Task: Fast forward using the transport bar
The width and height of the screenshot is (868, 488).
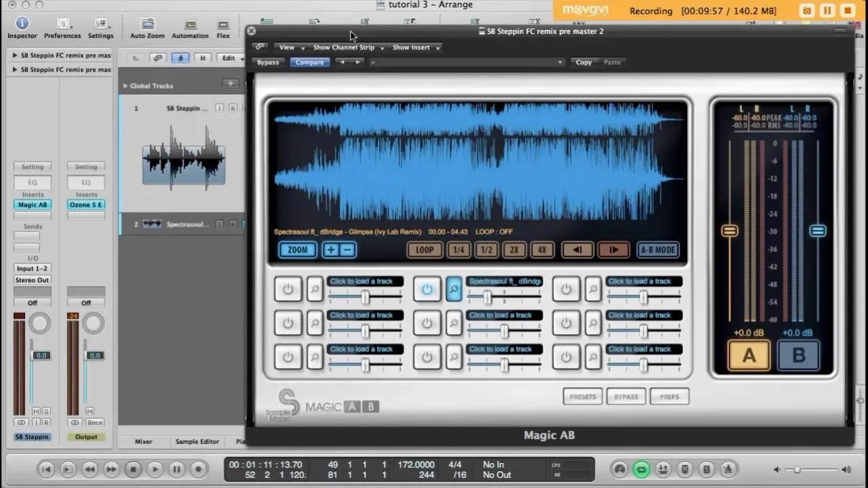Action: 111,469
